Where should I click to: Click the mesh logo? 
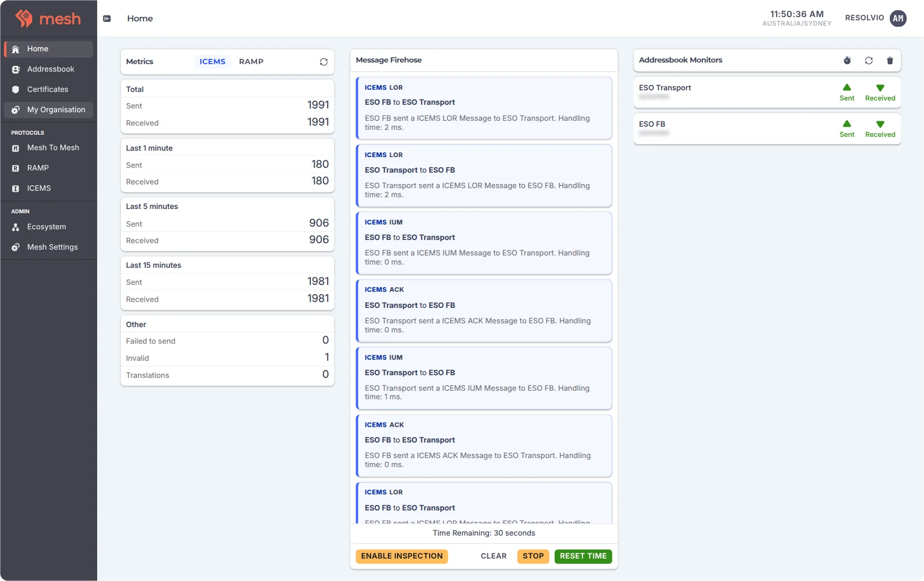[x=48, y=19]
